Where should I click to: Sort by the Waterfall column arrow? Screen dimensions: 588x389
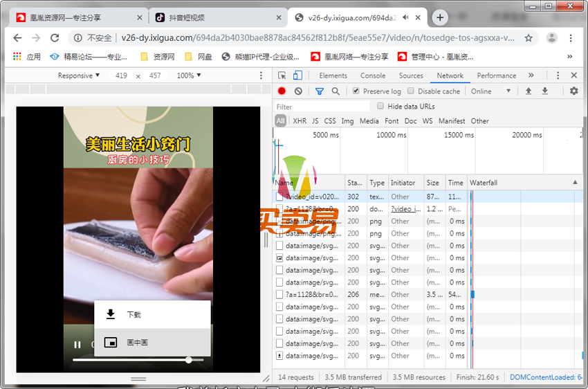575,182
